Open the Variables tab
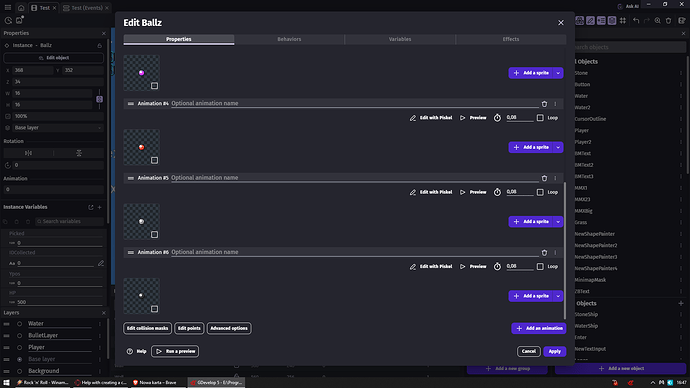The image size is (690, 388). pos(400,39)
